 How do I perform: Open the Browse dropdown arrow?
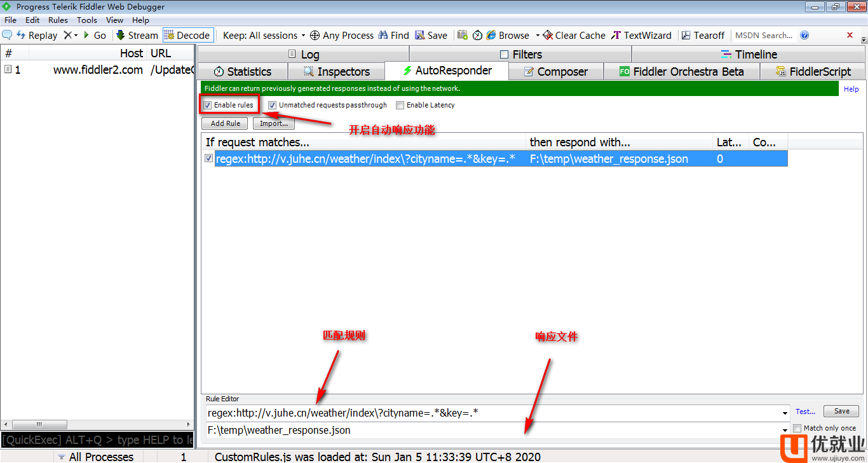(x=538, y=36)
